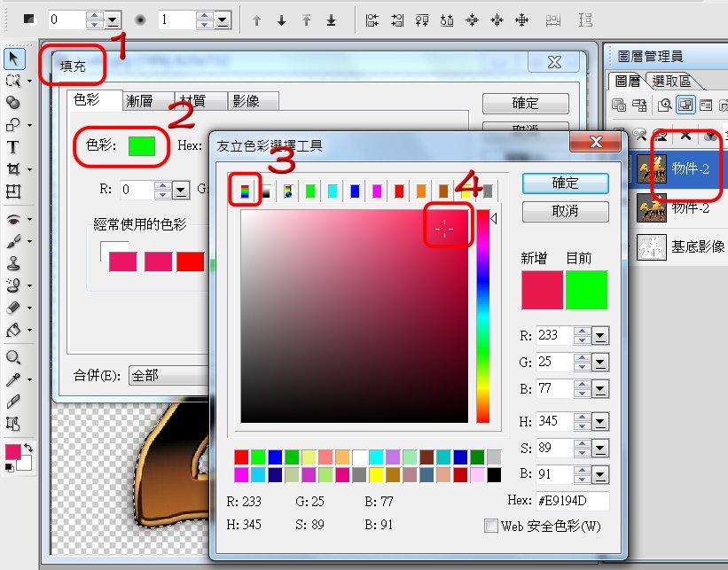The width and height of the screenshot is (728, 570).
Task: Choose the Crop tool in the toolbox
Action: click(12, 169)
